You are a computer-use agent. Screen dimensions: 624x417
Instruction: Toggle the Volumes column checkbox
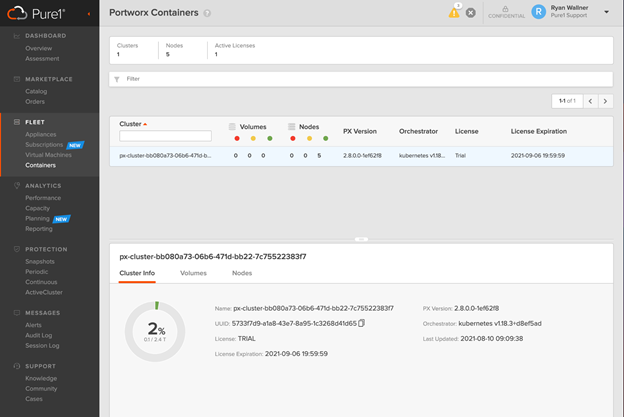point(233,127)
